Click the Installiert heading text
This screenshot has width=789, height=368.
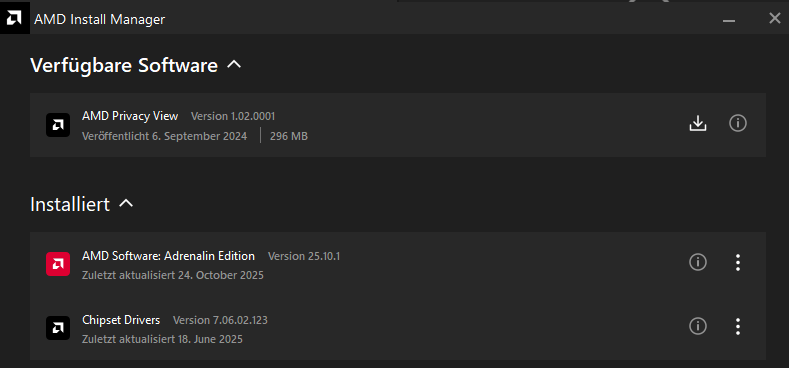coord(70,204)
